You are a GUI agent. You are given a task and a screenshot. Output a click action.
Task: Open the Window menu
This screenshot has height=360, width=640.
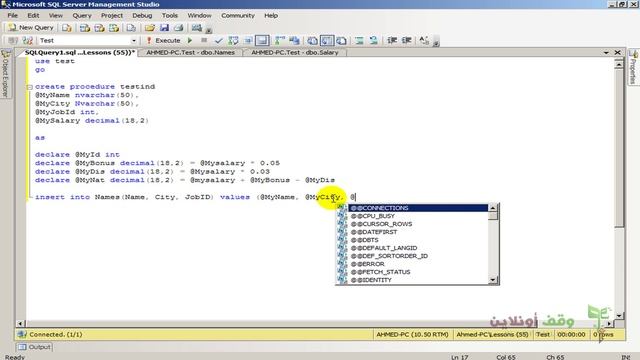point(200,16)
